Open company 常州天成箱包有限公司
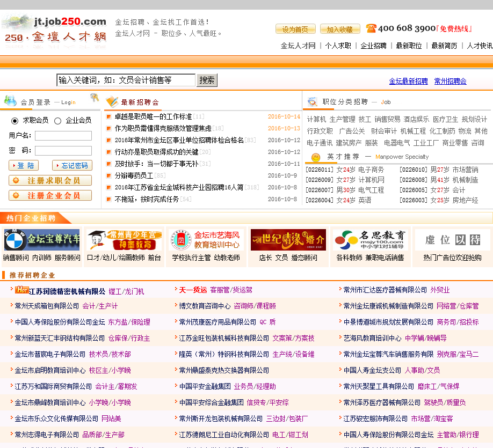Image resolution: width=493 pixels, height=448 pixels. pos(47,306)
